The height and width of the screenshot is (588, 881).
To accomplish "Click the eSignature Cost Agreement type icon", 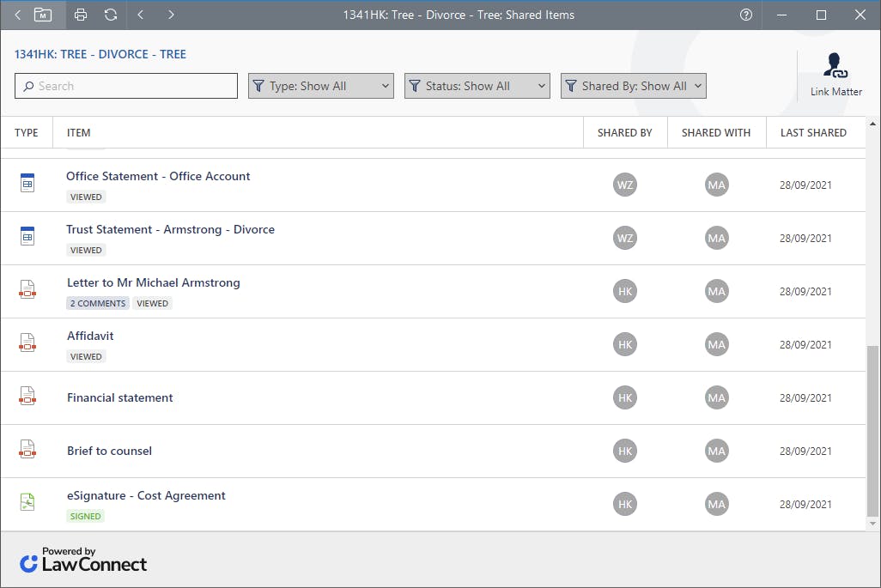I will tap(27, 502).
